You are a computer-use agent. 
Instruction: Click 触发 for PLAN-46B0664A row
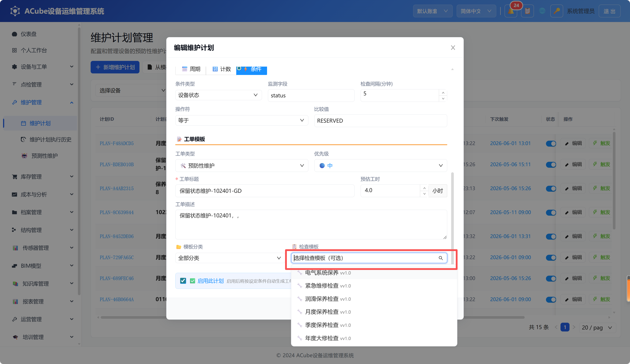coord(601,299)
